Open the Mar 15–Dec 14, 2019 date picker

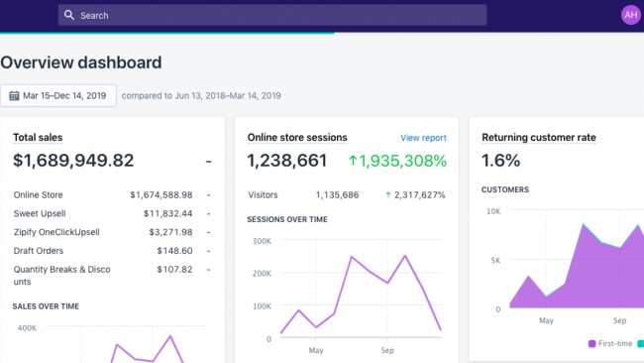tap(58, 96)
